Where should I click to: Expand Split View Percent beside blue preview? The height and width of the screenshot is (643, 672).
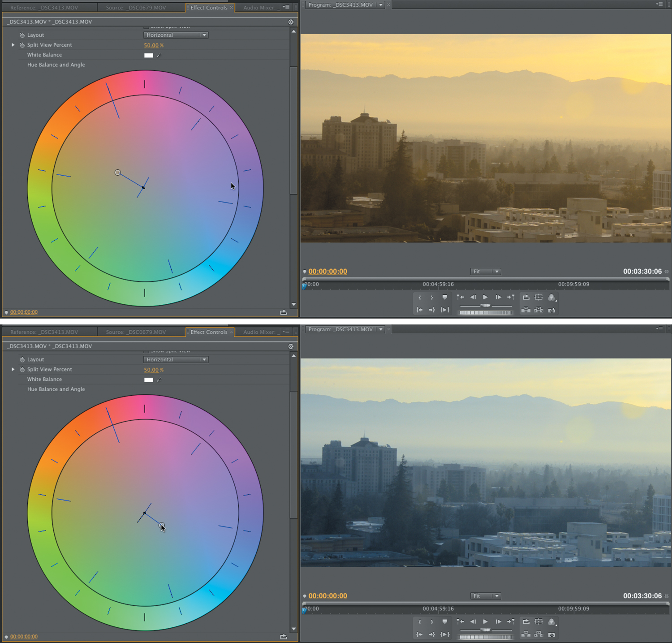coord(13,369)
